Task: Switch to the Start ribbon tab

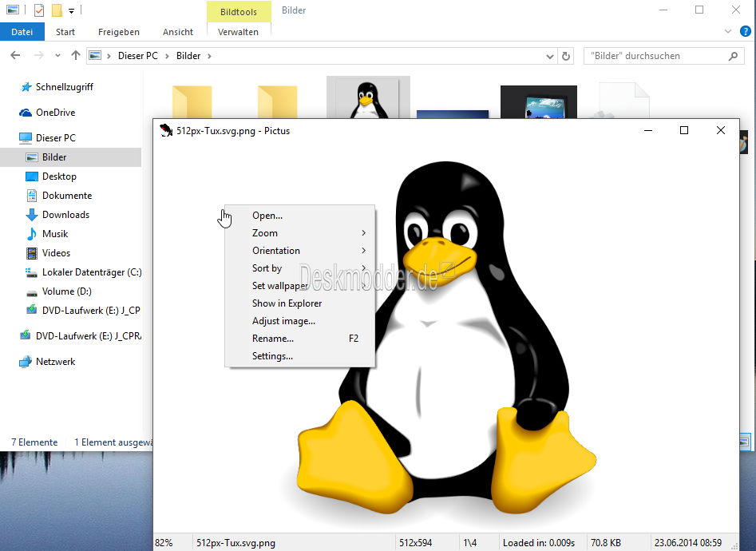Action: (65, 32)
